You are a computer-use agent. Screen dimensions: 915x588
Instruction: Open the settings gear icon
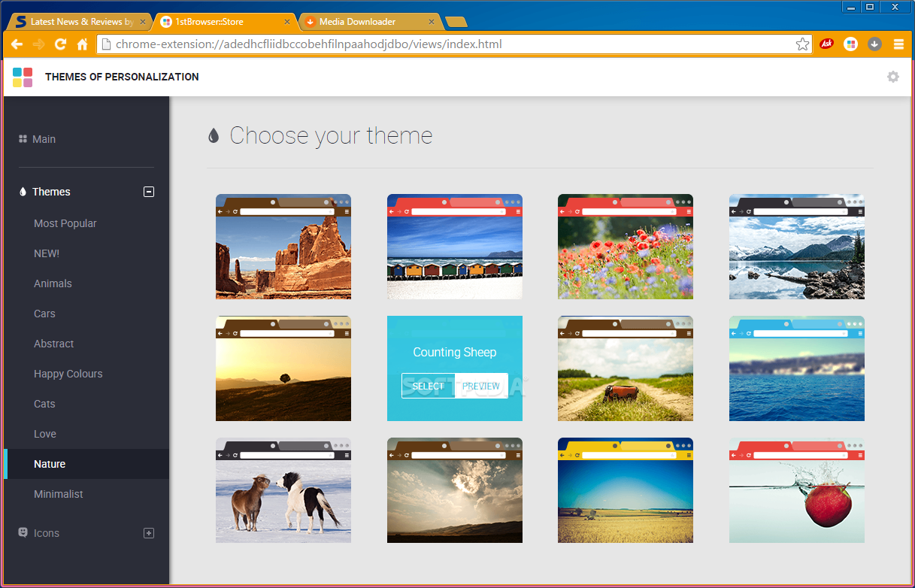click(892, 77)
